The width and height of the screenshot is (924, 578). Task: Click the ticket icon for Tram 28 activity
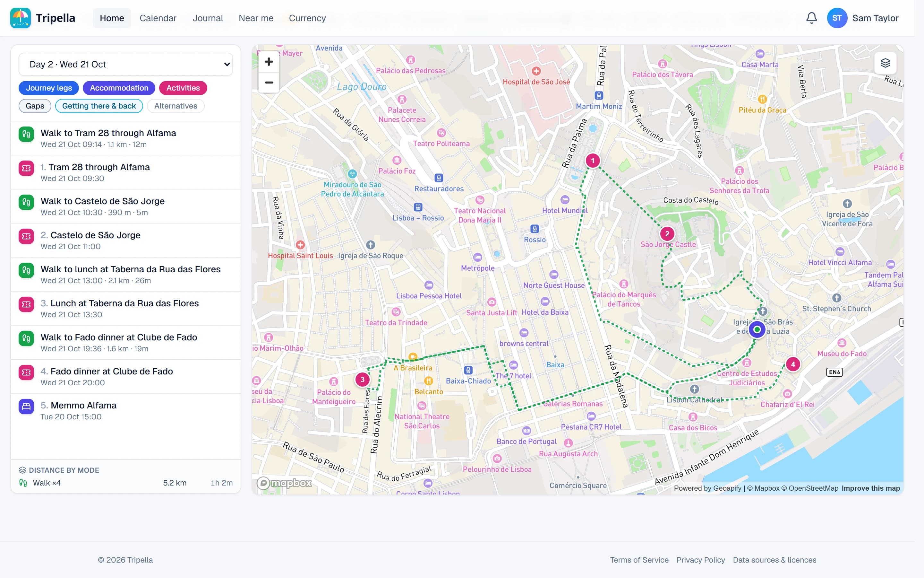click(26, 168)
